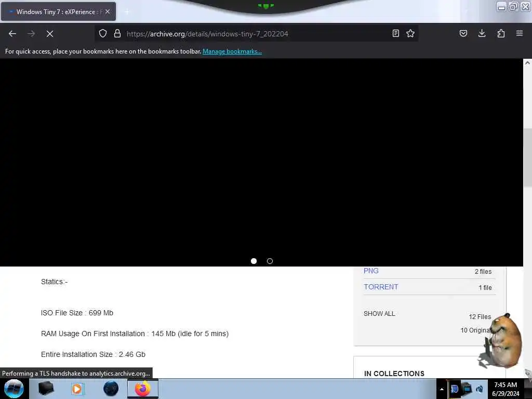Open the TORRENT download option
This screenshot has width=532, height=399.
(x=381, y=287)
